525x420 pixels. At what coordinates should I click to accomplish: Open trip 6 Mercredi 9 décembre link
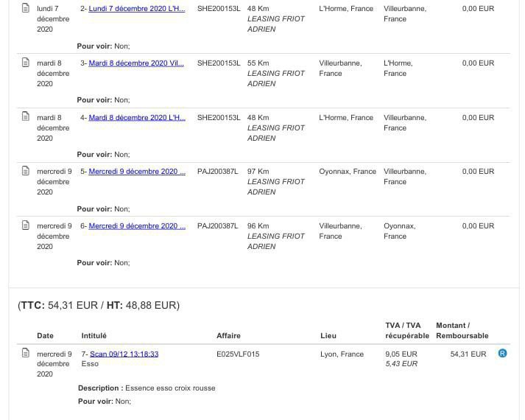pyautogui.click(x=137, y=226)
